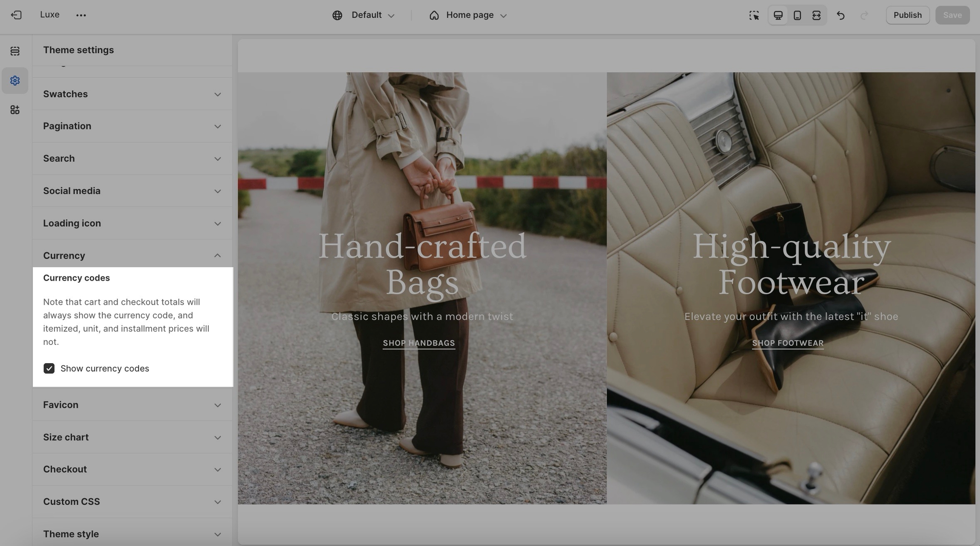Viewport: 980px width, 546px height.
Task: Open the Sections panel icon in sidebar
Action: [15, 51]
